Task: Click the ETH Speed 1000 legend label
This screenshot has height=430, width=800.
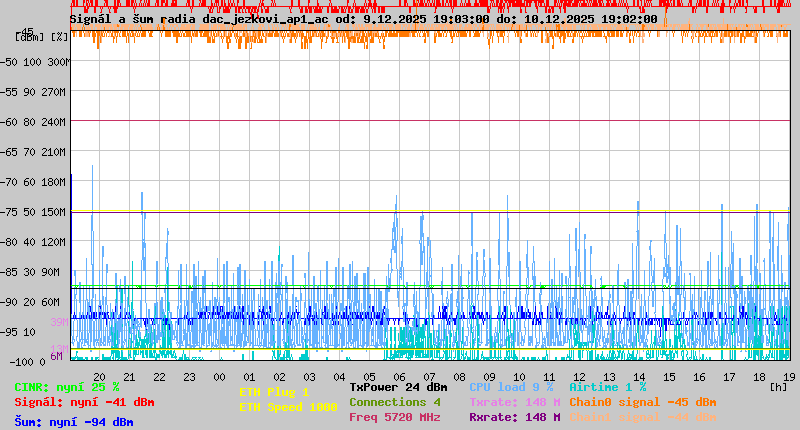Action: [287, 407]
